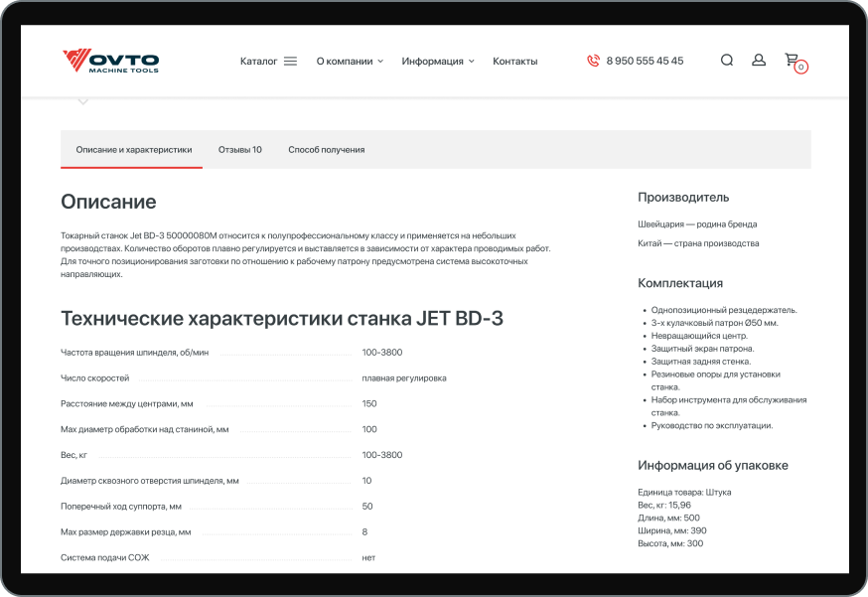Click the Длина, мм: 500 line

[x=668, y=518]
